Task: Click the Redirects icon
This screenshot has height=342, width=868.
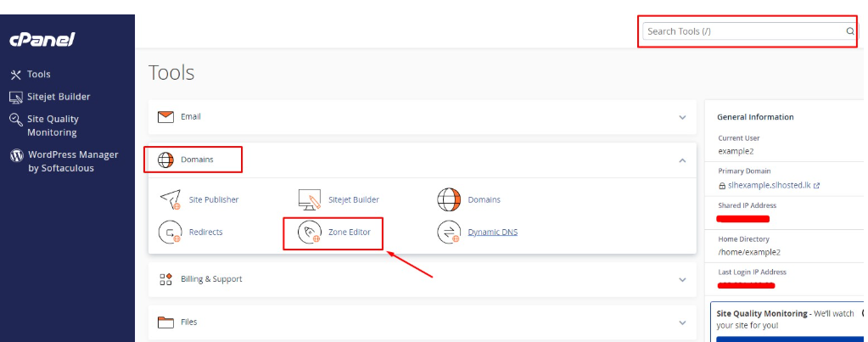Action: pos(171,232)
